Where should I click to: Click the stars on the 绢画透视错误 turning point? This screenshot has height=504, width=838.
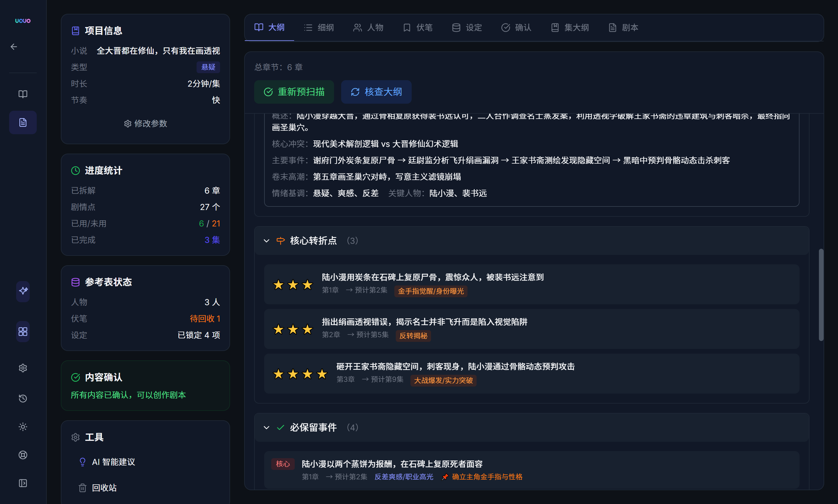click(x=293, y=329)
